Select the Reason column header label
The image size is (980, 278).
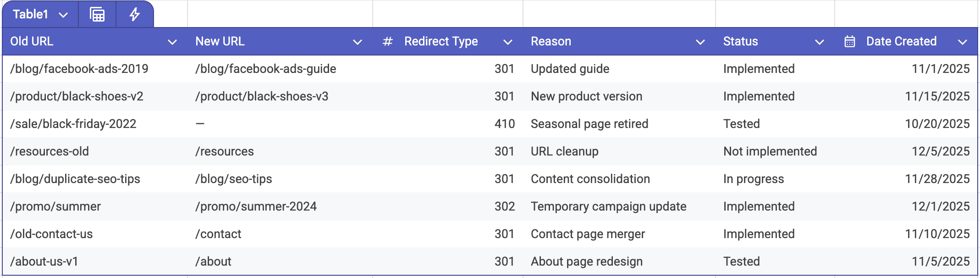click(551, 42)
